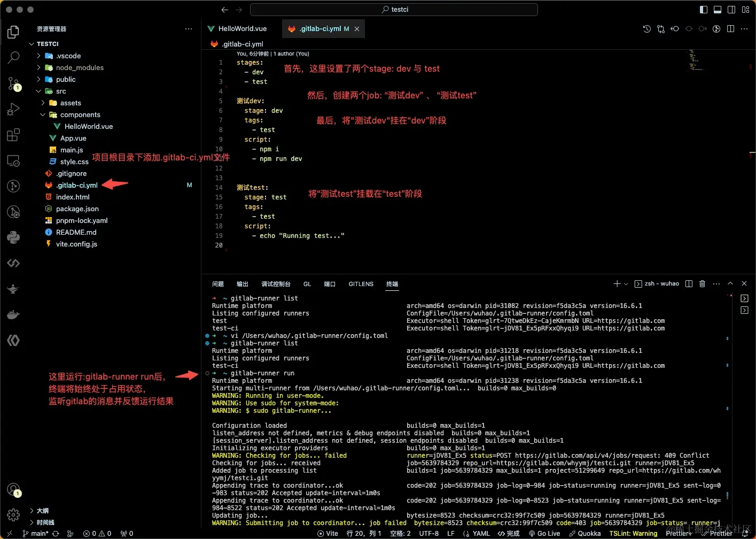Click the testci search box at the top

395,9
